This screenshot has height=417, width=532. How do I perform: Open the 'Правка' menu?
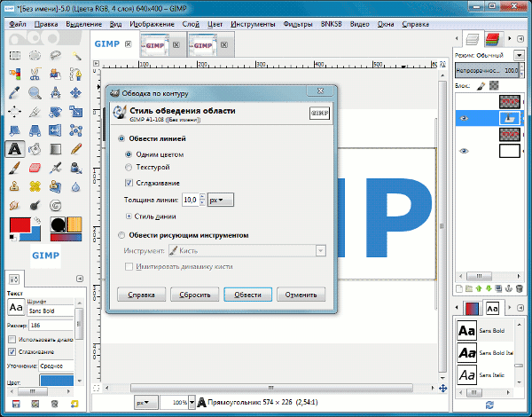(x=46, y=24)
